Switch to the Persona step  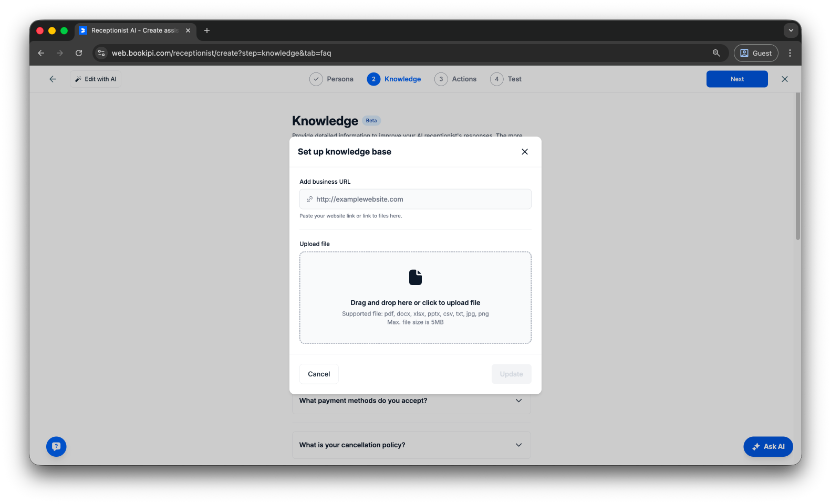coord(331,79)
